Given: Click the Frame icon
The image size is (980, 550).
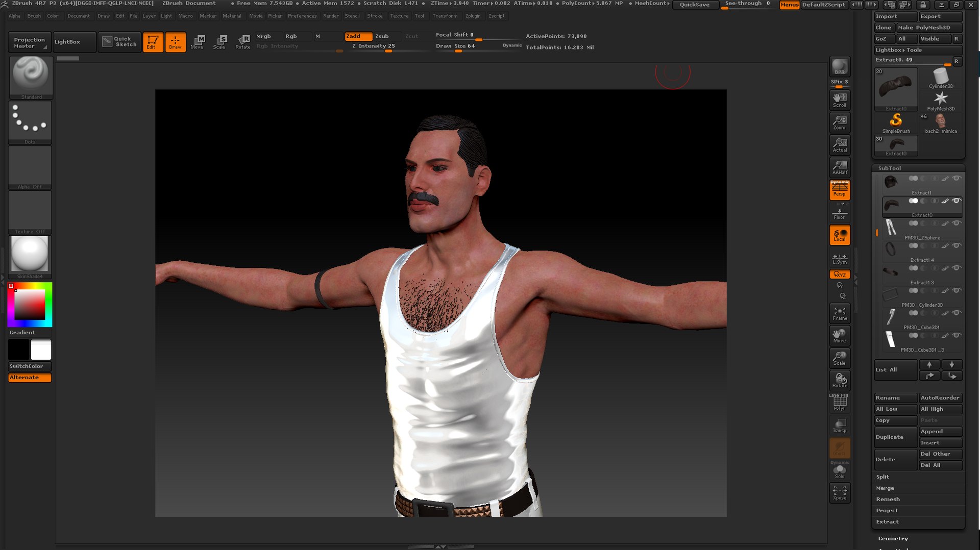Looking at the screenshot, I should 840,313.
